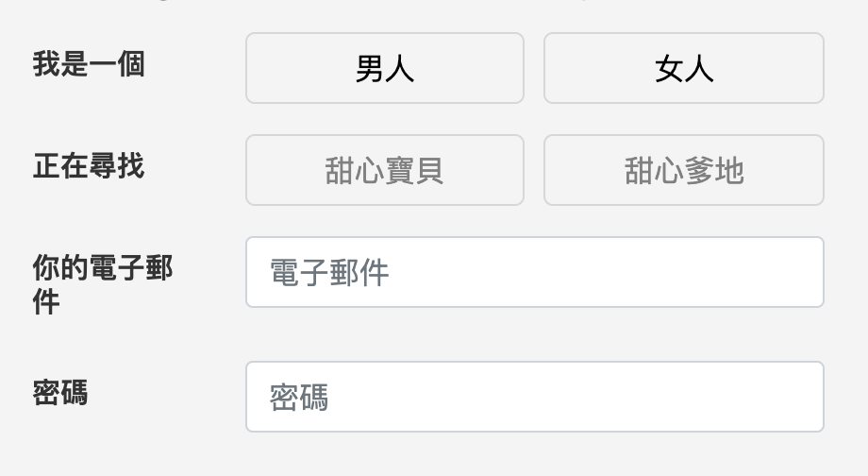
Task: Click the 正在尋找 label
Action: [89, 167]
